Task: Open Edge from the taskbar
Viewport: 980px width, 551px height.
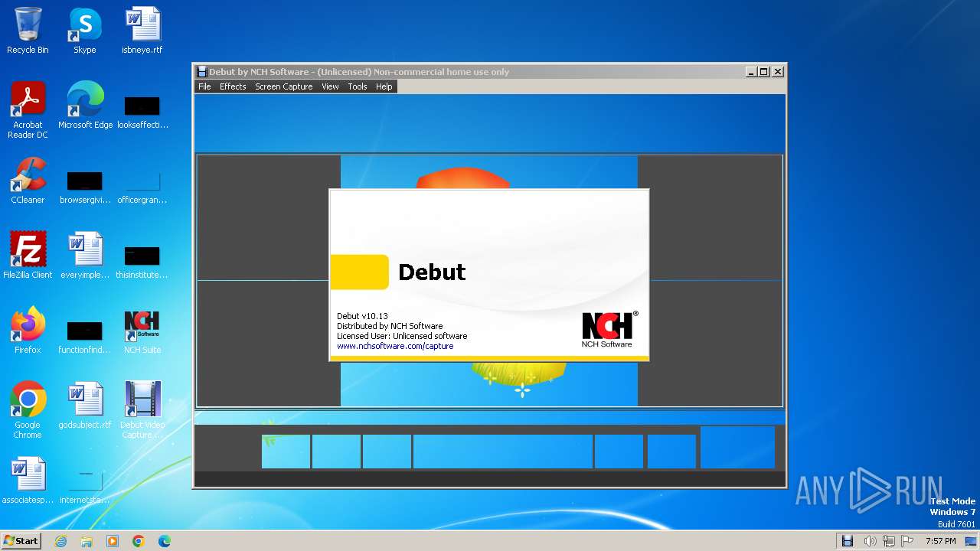Action: [x=164, y=541]
